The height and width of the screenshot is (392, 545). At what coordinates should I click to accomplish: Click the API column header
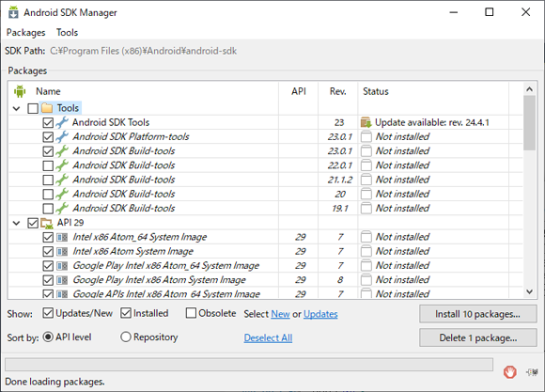tap(299, 91)
